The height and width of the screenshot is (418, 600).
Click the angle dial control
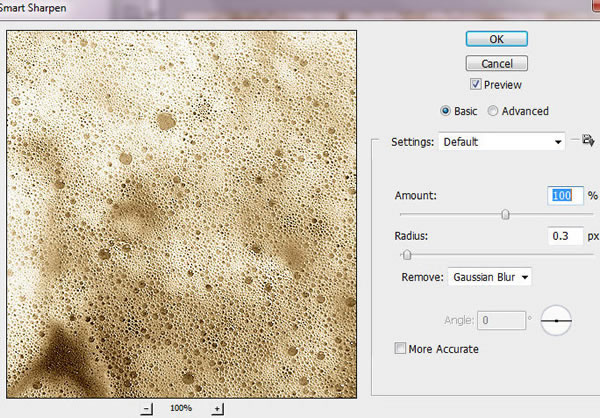[556, 320]
